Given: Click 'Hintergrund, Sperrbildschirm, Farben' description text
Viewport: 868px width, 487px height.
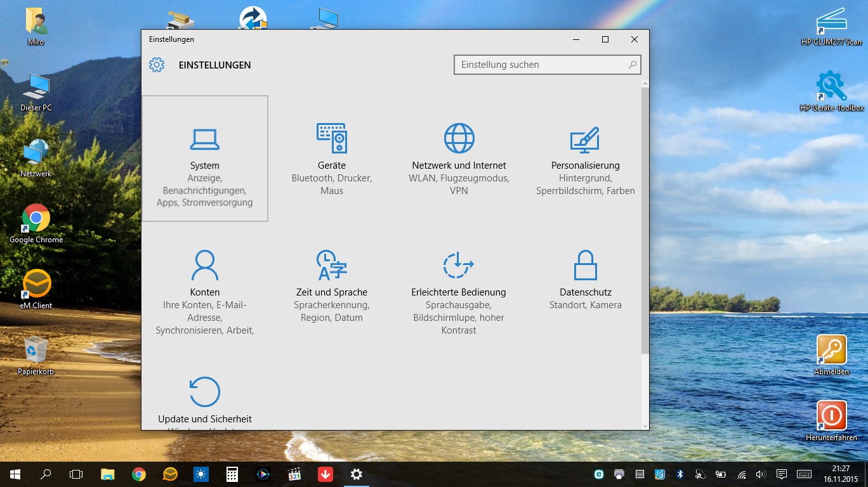Looking at the screenshot, I should coord(586,185).
